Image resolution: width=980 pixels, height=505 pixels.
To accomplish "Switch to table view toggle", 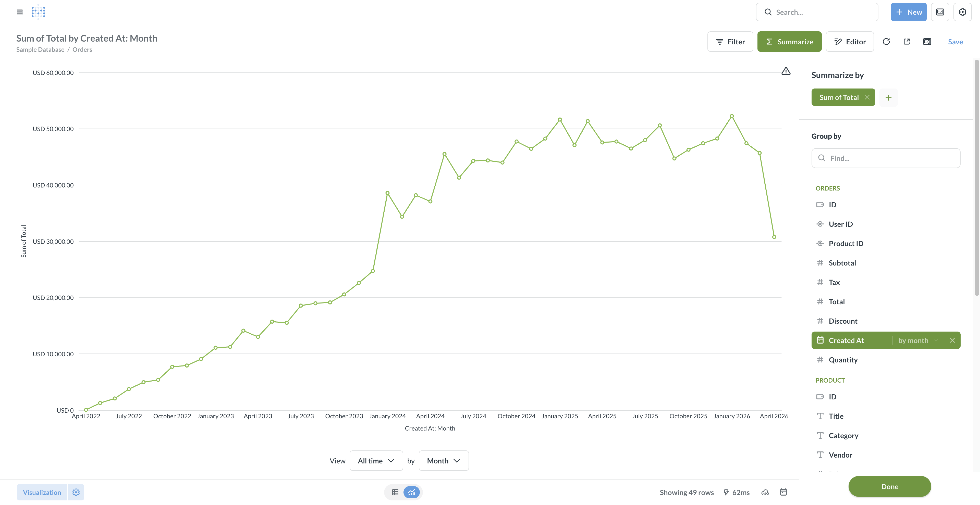I will tap(395, 492).
